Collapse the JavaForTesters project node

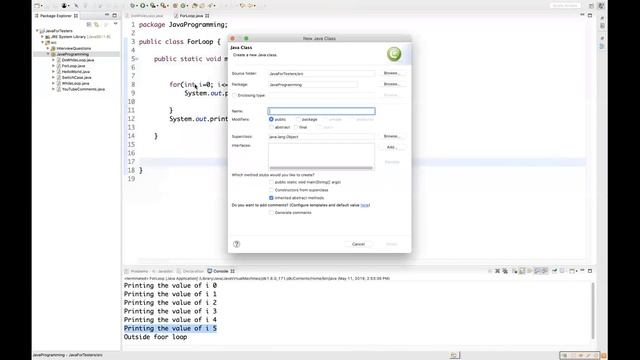tap(37, 31)
